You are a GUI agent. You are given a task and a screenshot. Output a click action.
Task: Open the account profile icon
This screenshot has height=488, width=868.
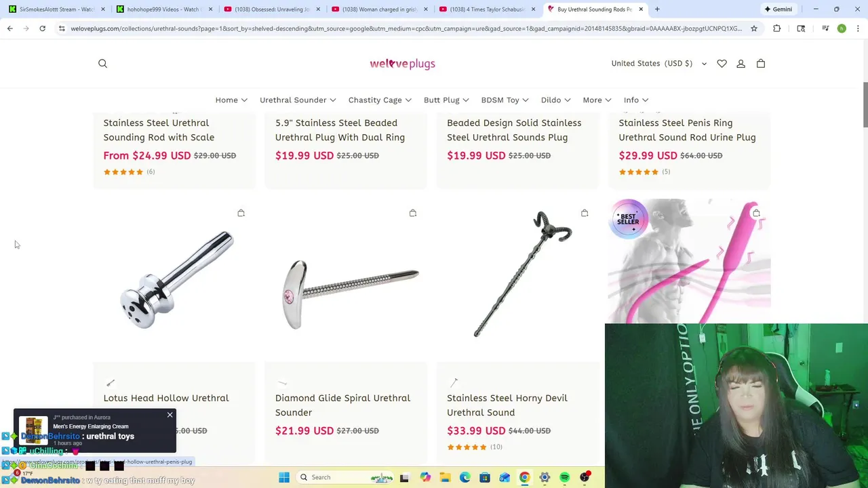741,64
